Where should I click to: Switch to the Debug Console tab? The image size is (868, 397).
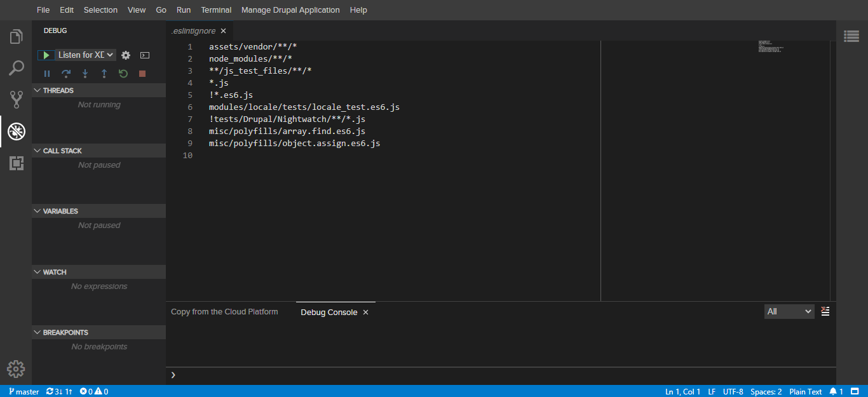click(330, 312)
